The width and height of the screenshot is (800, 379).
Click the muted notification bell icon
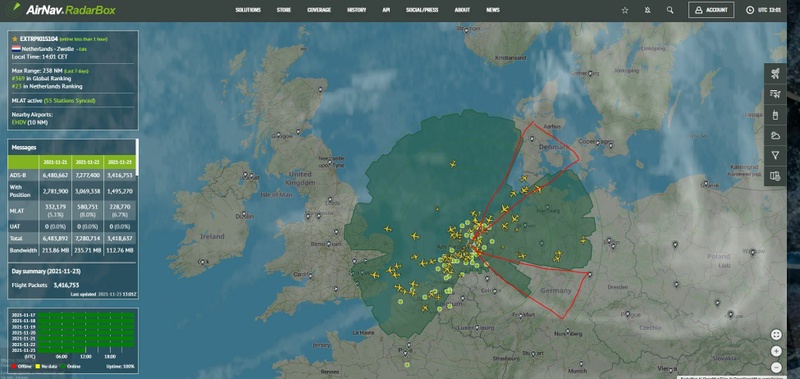click(647, 10)
